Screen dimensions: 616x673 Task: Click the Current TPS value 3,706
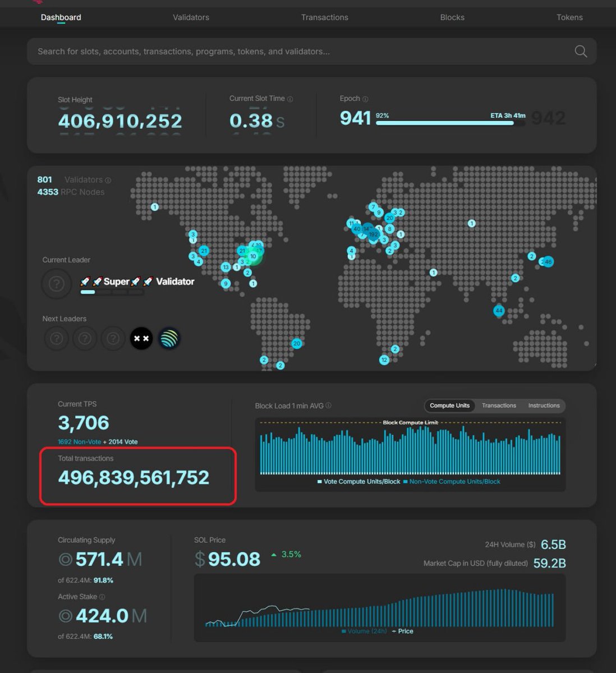pyautogui.click(x=84, y=423)
